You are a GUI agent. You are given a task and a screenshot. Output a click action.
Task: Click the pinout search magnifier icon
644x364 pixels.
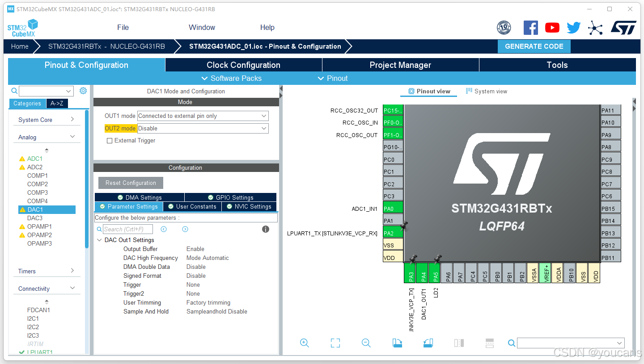click(x=512, y=343)
